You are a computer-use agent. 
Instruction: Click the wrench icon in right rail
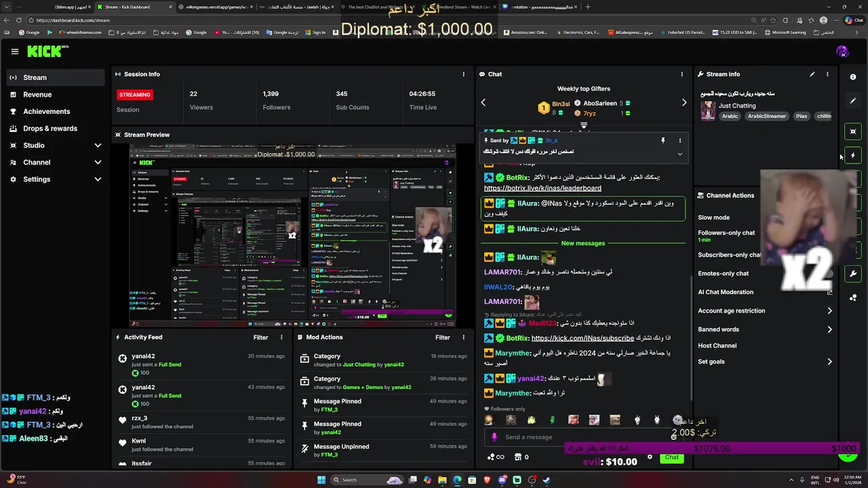(x=853, y=274)
